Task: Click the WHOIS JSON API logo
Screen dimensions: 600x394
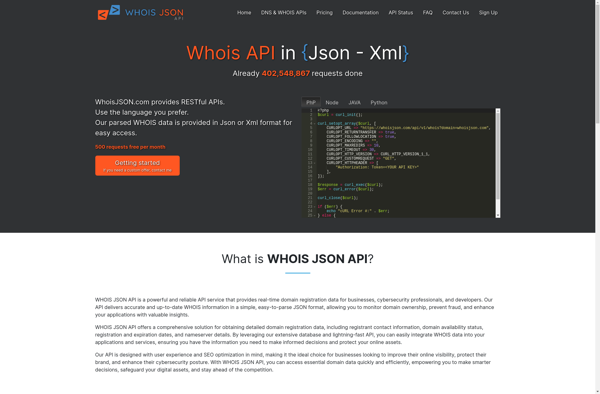Action: point(140,13)
